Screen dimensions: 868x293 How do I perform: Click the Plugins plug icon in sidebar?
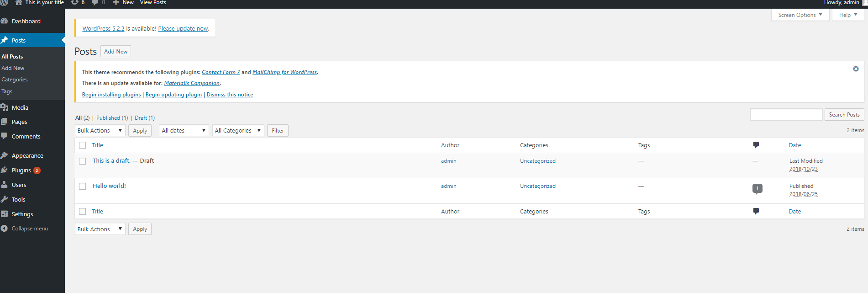(4, 170)
